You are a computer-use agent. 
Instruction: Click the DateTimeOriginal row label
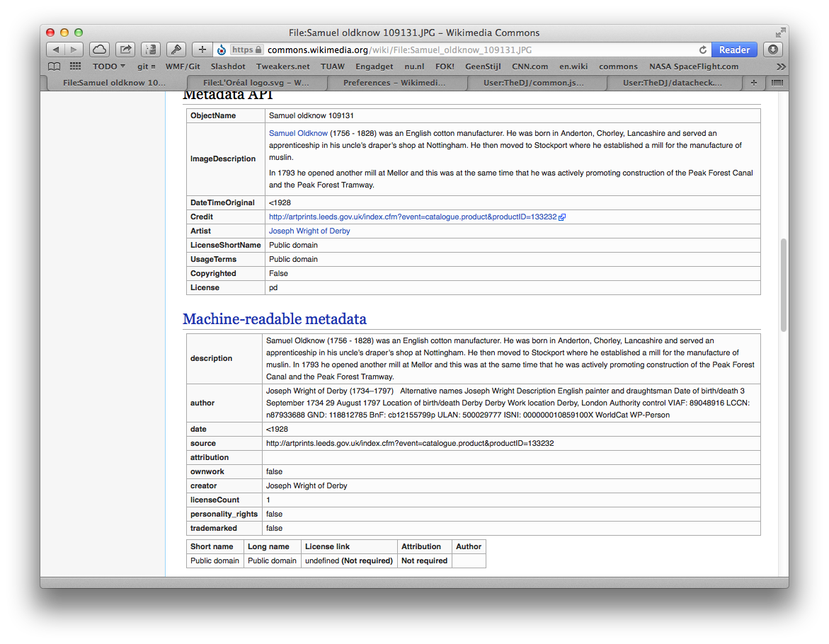pyautogui.click(x=222, y=202)
